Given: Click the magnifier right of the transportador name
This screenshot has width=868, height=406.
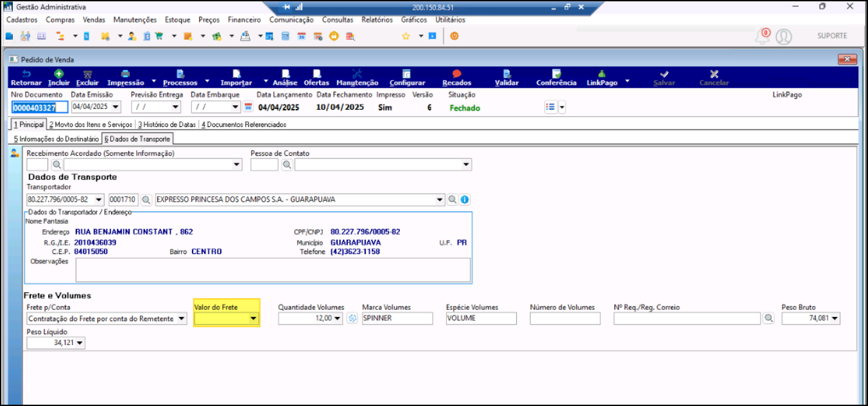Looking at the screenshot, I should [x=453, y=199].
